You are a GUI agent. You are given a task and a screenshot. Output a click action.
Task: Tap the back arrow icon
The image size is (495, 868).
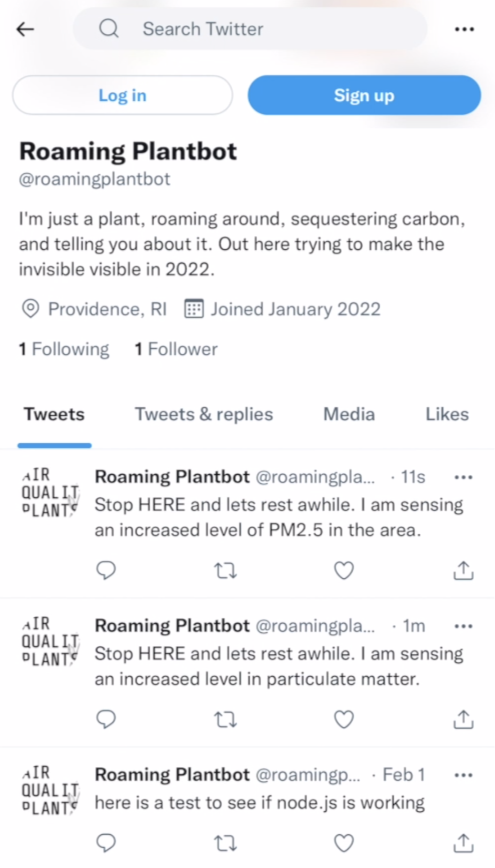click(25, 29)
